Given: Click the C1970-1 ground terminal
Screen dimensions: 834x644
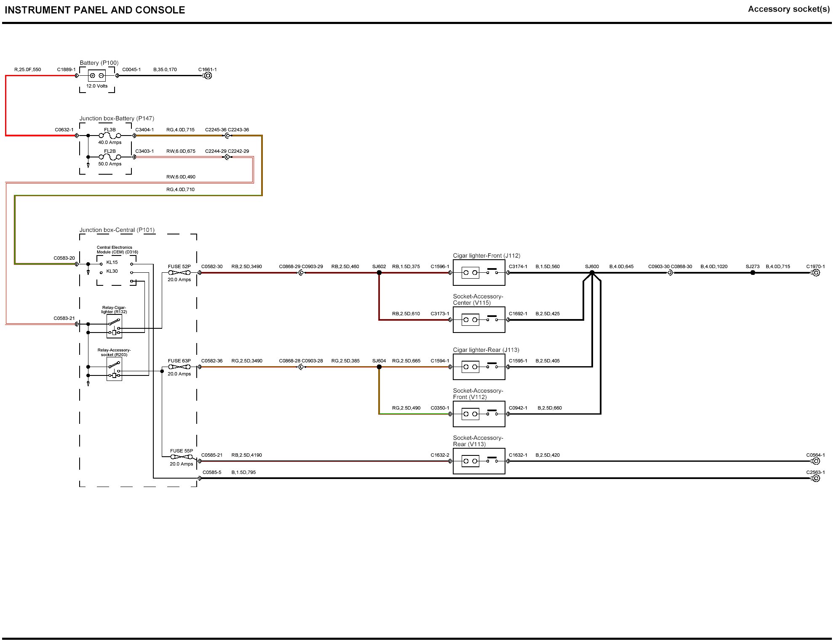Looking at the screenshot, I should point(816,273).
